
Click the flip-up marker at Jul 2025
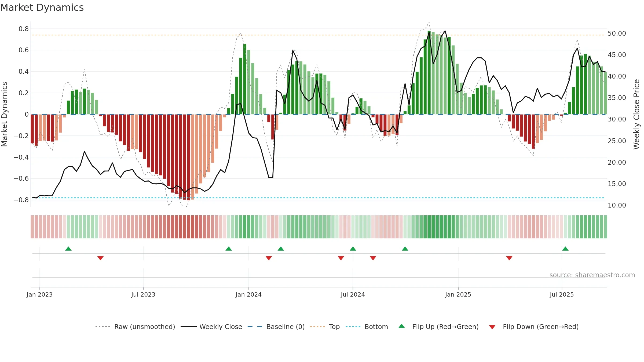pos(565,249)
